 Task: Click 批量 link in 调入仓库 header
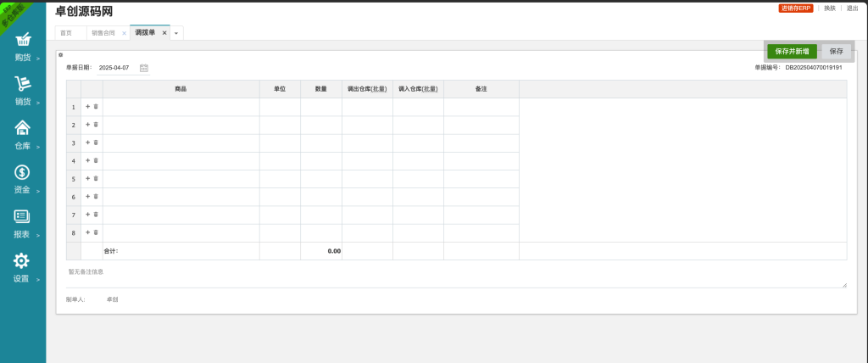429,89
